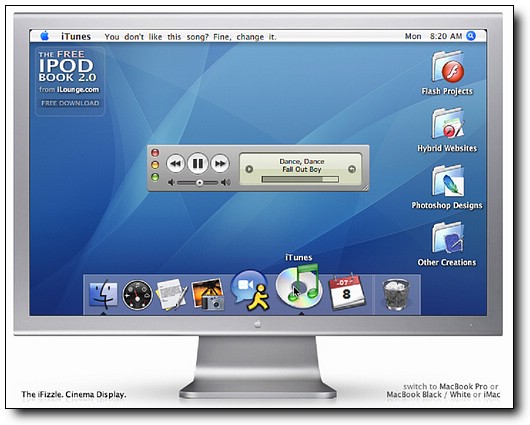This screenshot has width=530, height=425.
Task: Minimize mini player with yellow button
Action: [155, 165]
